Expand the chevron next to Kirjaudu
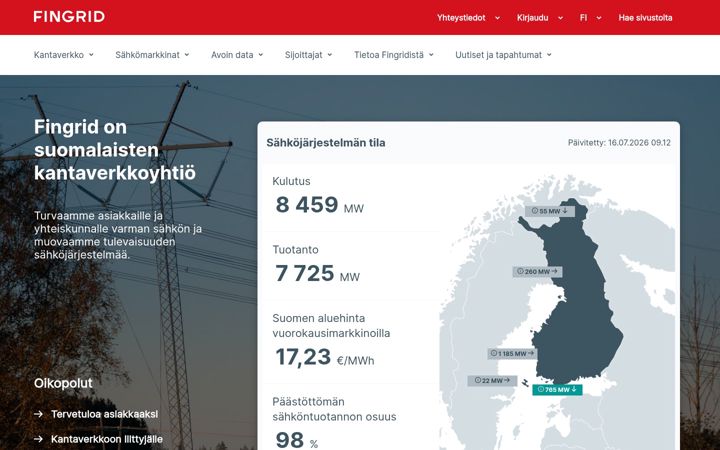Screen dimensions: 720x450 coord(560,18)
